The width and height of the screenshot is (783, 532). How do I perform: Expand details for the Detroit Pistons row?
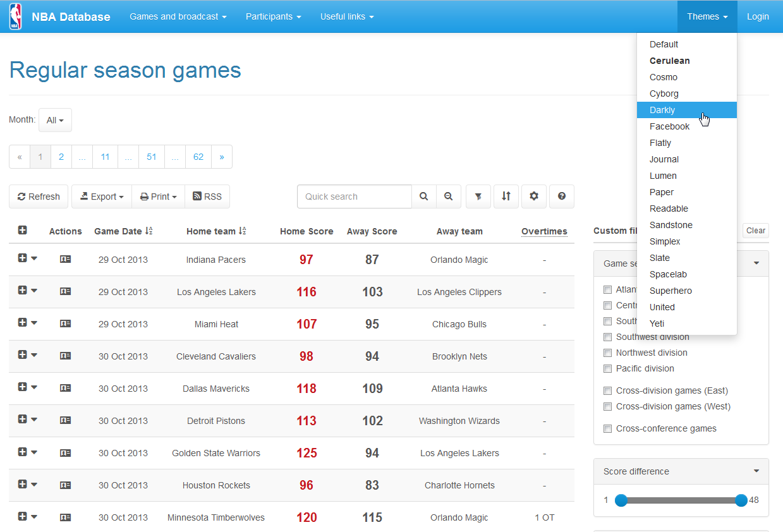[x=22, y=418]
